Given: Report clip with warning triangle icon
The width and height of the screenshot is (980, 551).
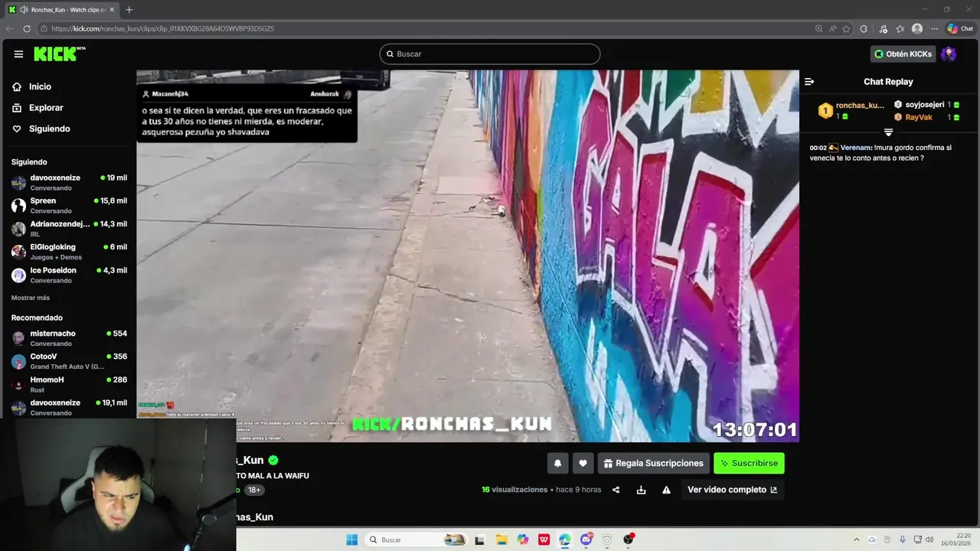Looking at the screenshot, I should (666, 490).
